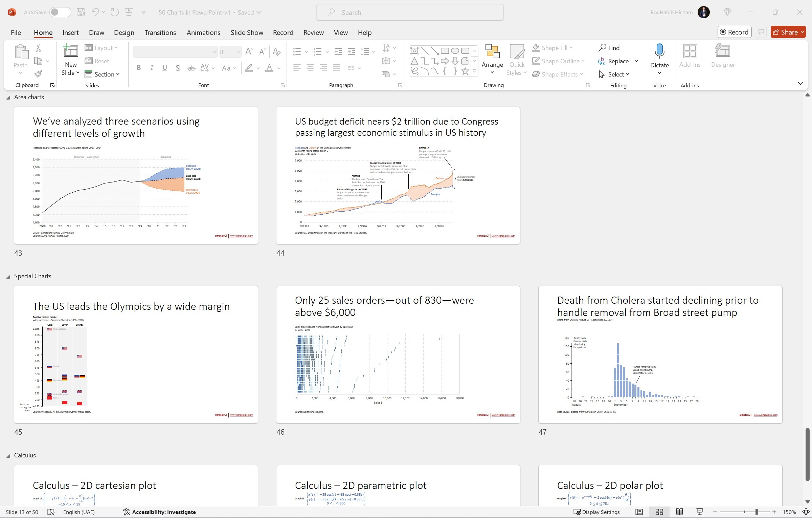This screenshot has width=812, height=518.
Task: Click the Cut scissors icon
Action: click(38, 48)
